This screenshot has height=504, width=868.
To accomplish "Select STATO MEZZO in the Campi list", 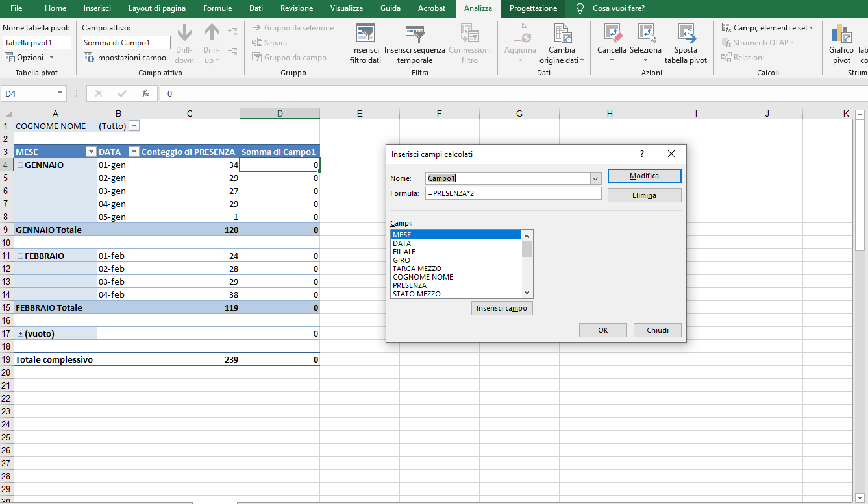I will pos(456,294).
